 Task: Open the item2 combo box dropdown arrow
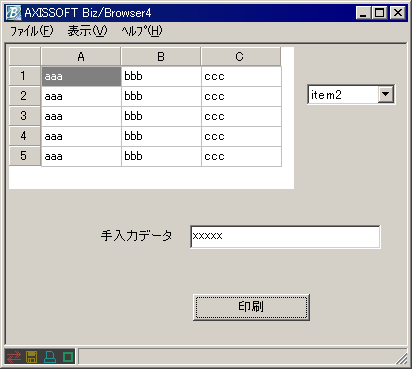tap(386, 94)
